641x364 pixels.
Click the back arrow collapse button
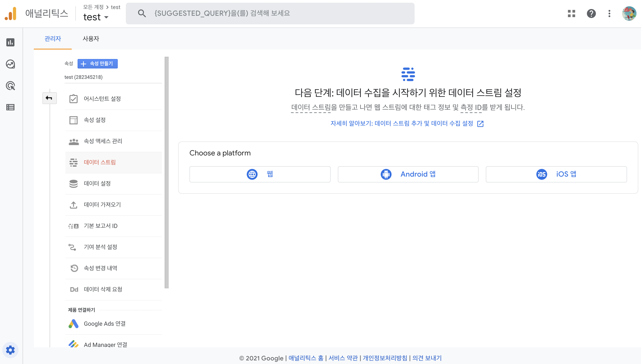[49, 98]
